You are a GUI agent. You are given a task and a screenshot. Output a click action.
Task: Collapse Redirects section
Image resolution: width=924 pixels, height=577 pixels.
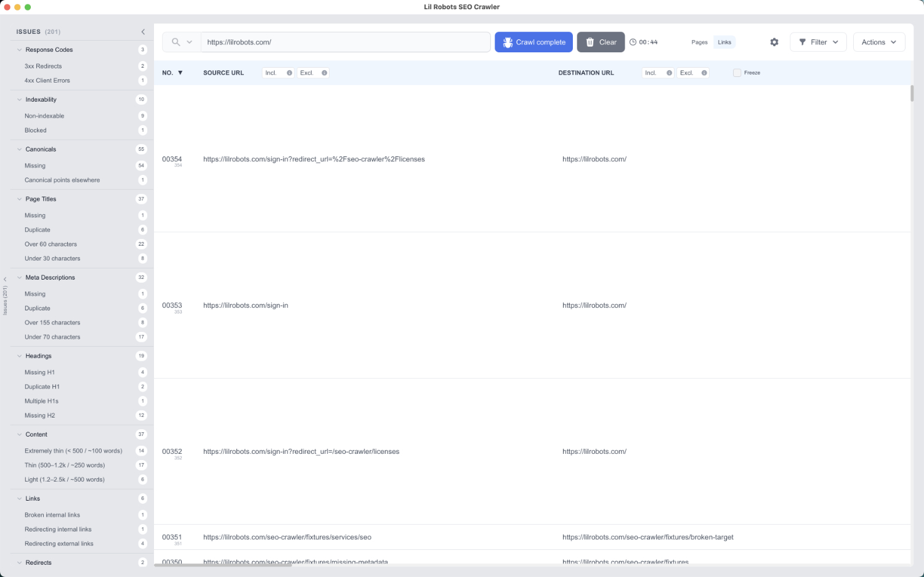[x=20, y=563]
